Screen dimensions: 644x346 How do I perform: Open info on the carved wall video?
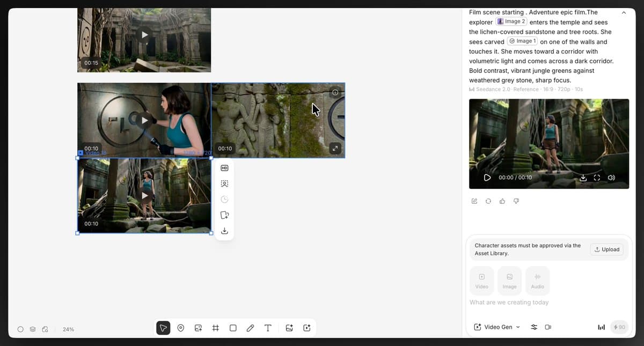[335, 92]
